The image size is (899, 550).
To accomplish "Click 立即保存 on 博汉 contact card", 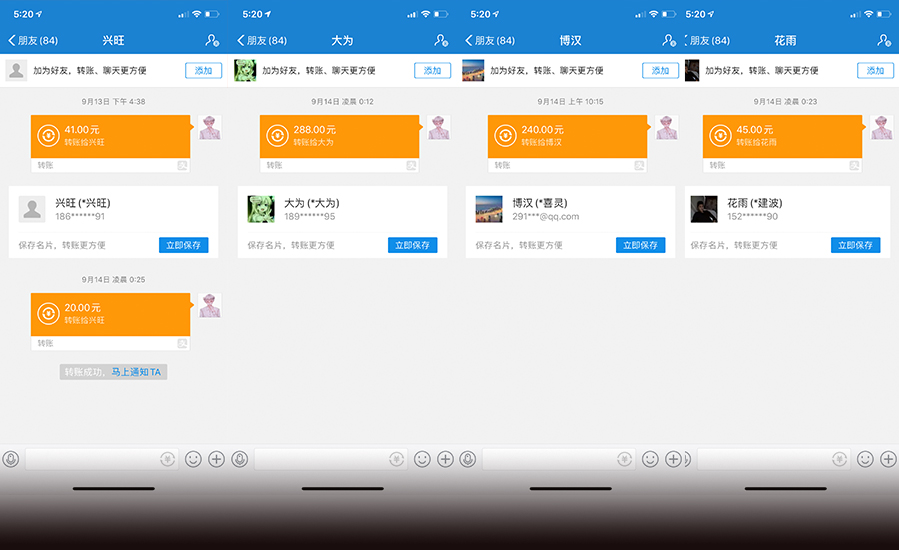I will 640,245.
